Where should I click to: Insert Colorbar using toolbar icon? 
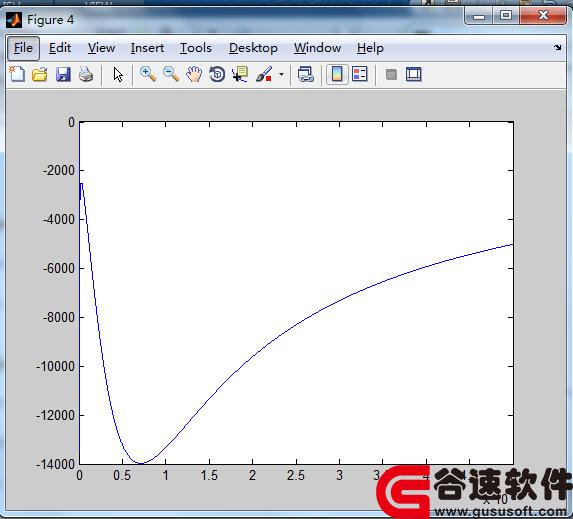point(337,74)
